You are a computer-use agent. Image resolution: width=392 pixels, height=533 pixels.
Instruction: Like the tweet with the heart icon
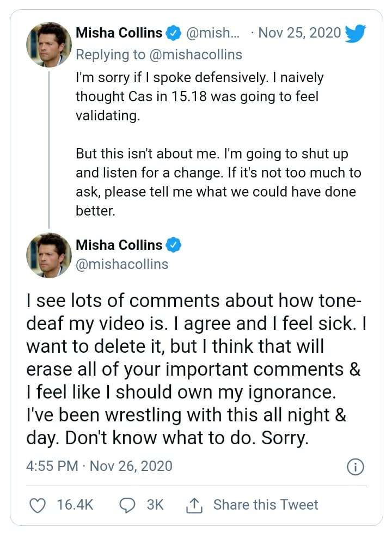coord(37,505)
